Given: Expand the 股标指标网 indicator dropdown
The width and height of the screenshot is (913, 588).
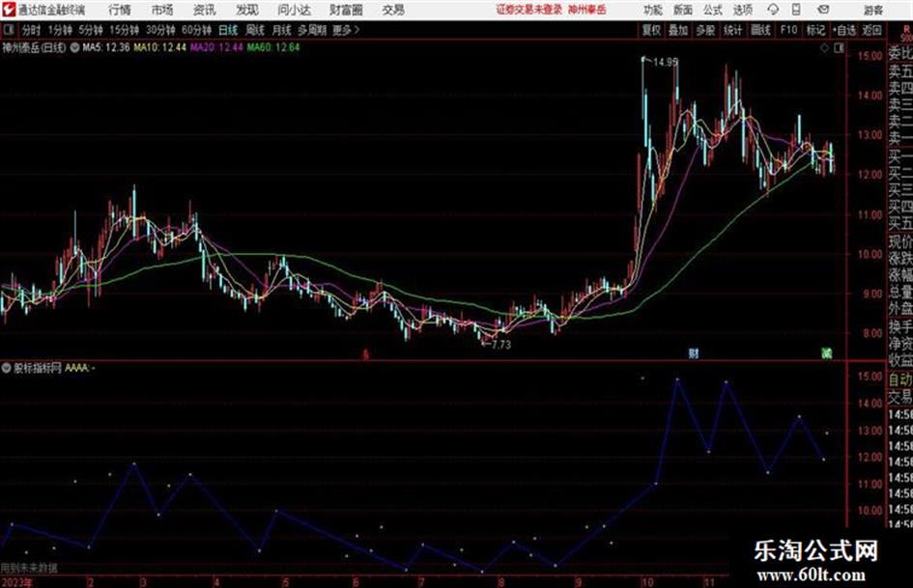Looking at the screenshot, I should click(x=7, y=368).
